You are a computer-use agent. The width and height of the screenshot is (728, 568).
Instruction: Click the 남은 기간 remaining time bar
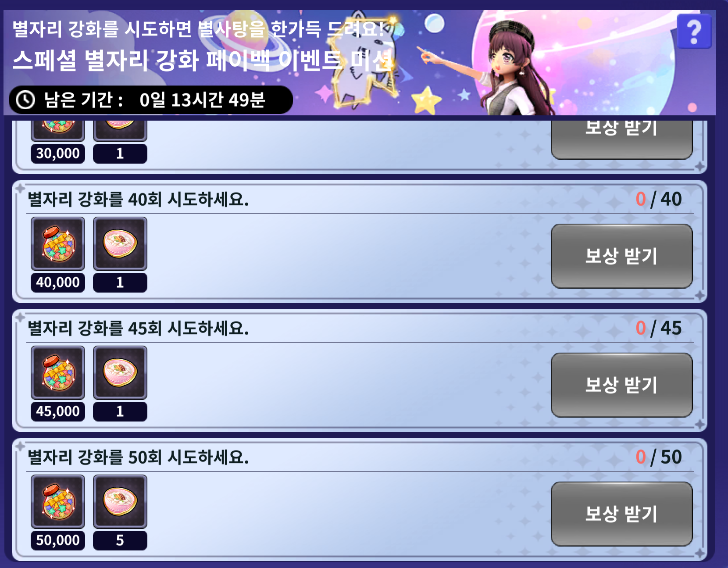pos(150,100)
